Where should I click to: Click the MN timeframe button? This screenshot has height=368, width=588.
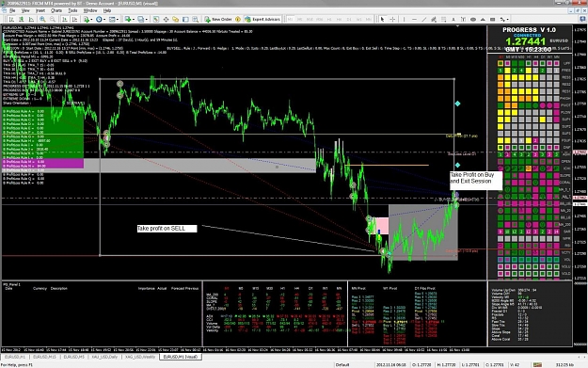pos(369,19)
